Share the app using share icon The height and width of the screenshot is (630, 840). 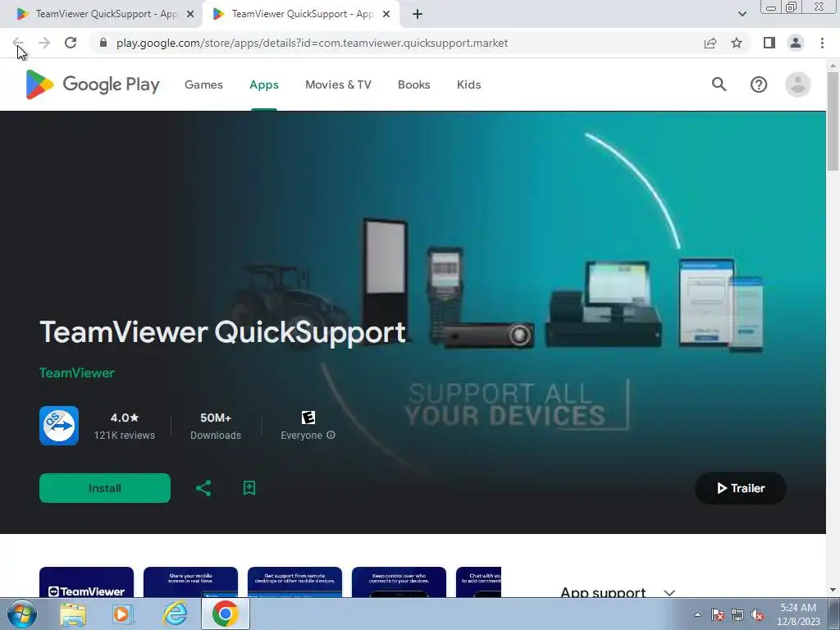pos(203,488)
